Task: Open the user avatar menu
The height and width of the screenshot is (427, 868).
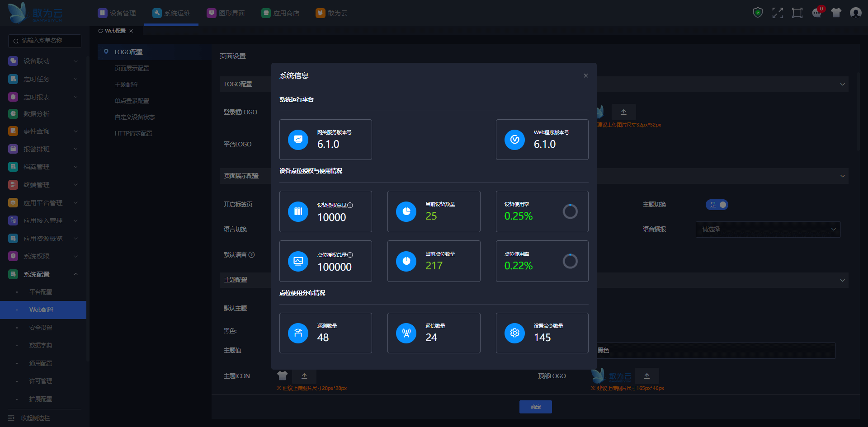Action: click(856, 13)
